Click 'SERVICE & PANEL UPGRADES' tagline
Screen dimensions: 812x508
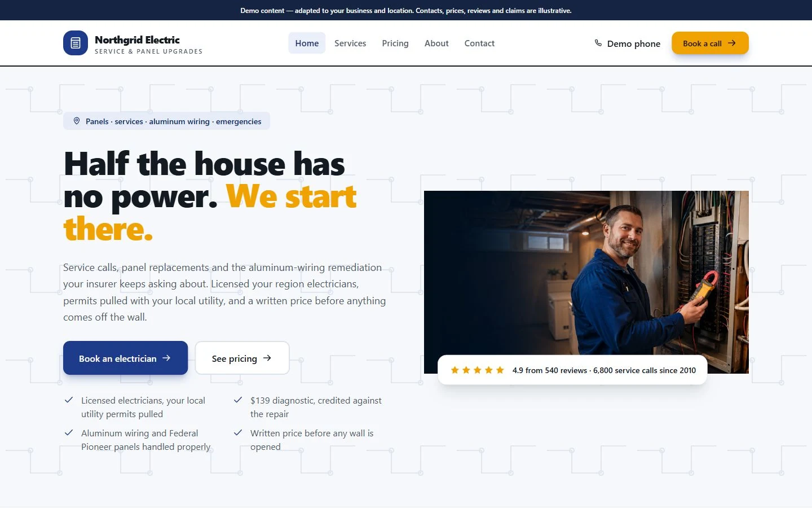point(148,51)
